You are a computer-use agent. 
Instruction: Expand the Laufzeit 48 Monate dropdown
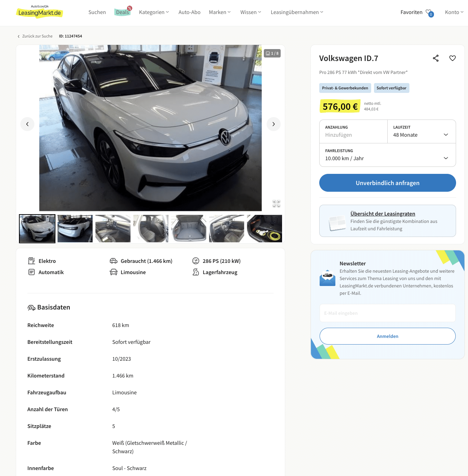[x=422, y=131]
